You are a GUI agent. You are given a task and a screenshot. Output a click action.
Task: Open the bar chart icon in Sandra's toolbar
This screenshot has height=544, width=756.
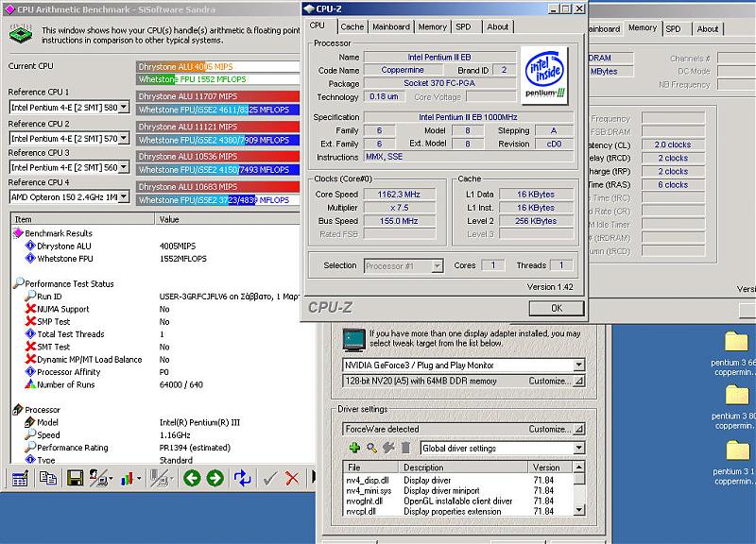point(129,479)
